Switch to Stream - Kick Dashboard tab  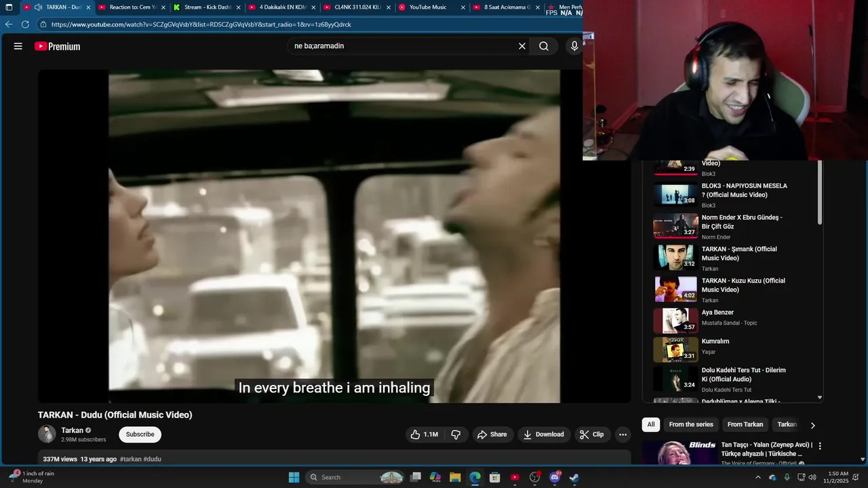208,7
